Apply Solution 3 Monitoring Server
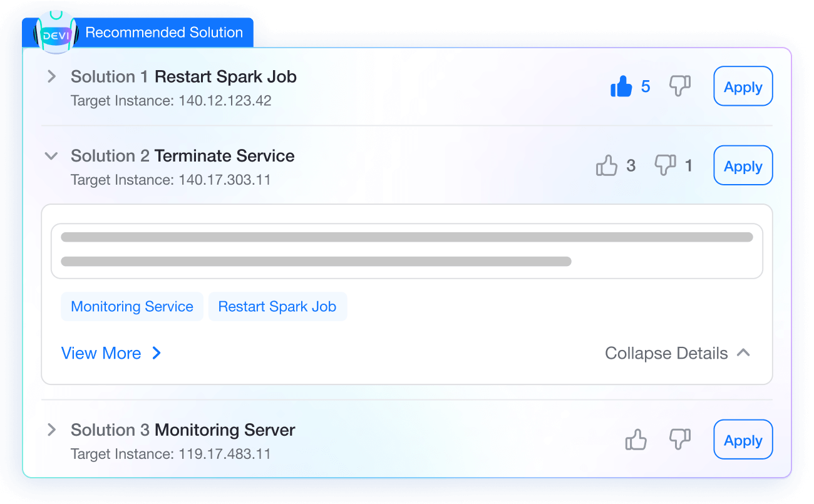Screen dimensions: 814x504 click(x=743, y=440)
